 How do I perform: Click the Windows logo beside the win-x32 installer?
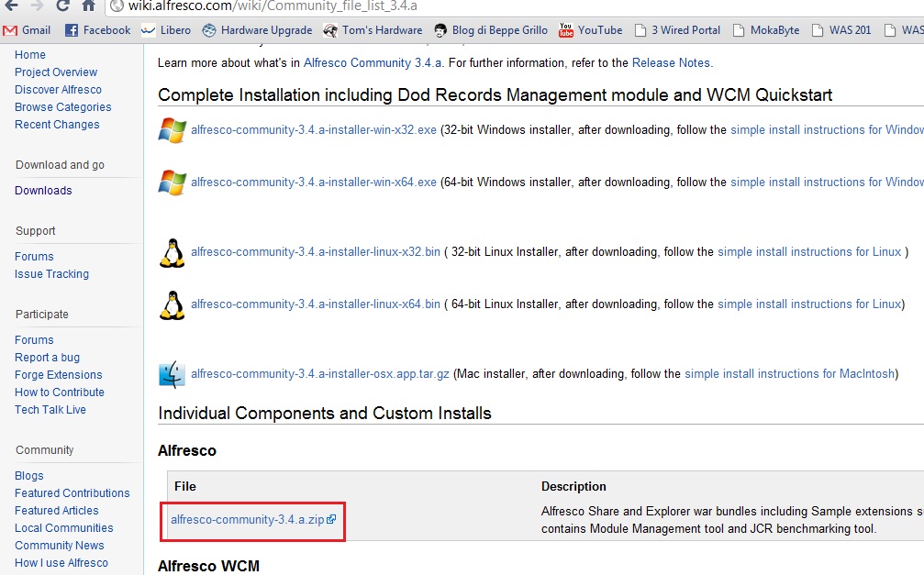point(173,130)
